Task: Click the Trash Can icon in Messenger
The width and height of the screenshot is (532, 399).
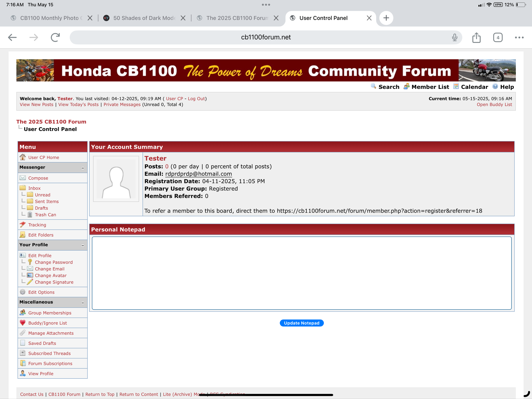Action: pos(30,214)
